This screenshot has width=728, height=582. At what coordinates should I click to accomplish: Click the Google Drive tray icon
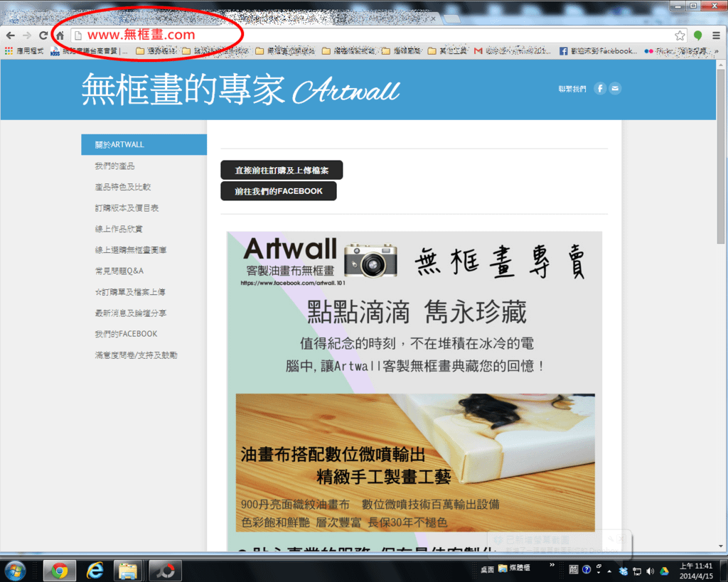pos(665,571)
